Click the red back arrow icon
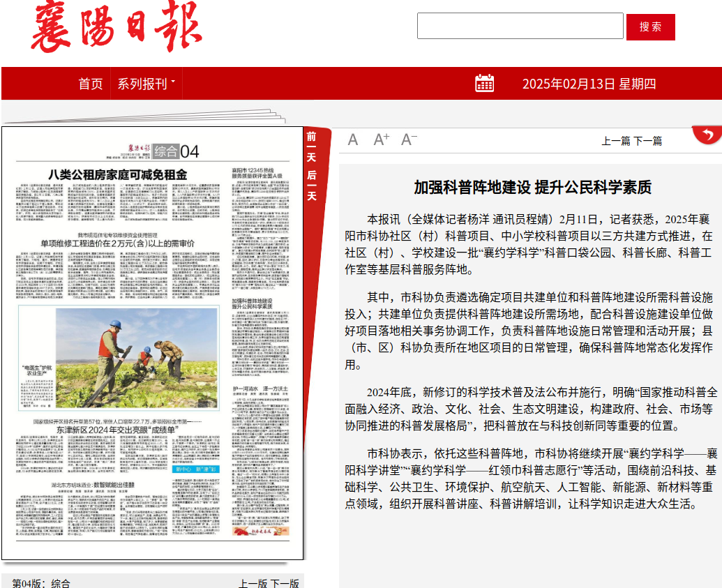 [x=707, y=135]
